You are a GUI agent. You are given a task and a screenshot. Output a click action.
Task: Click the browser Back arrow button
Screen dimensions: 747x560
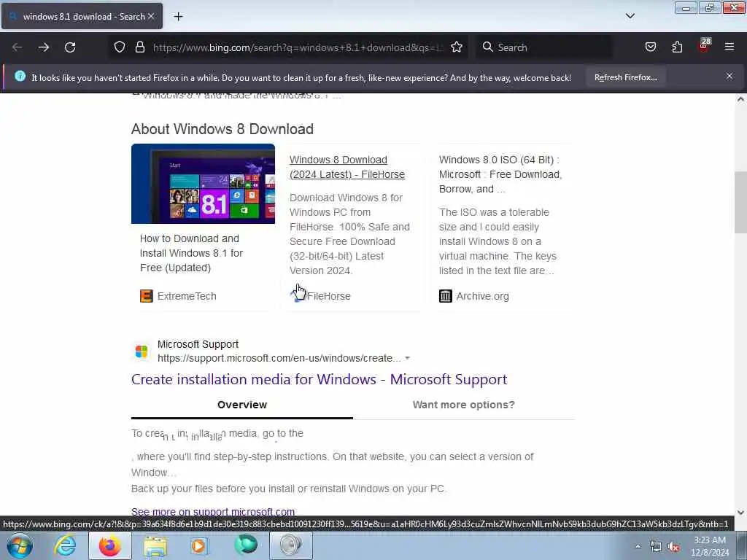pos(18,47)
